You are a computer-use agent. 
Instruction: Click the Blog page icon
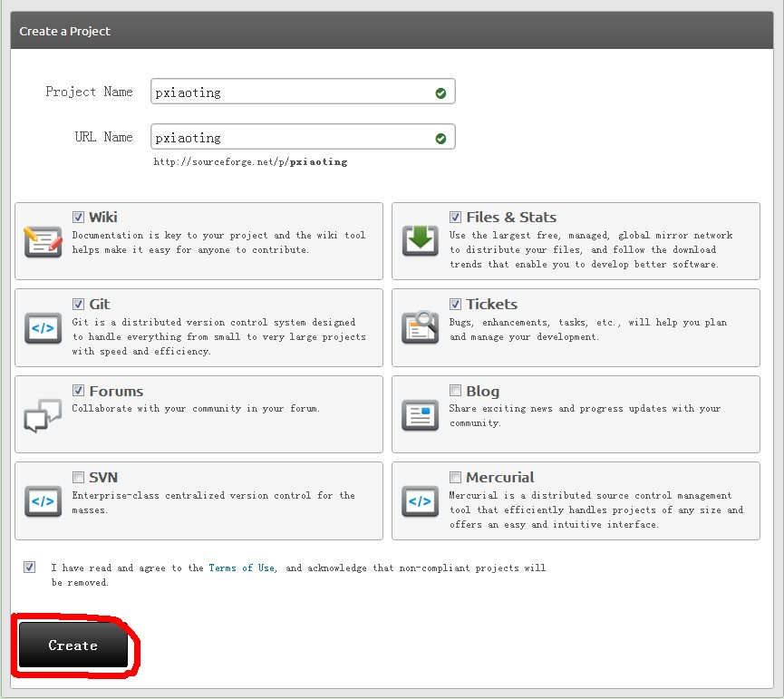point(420,415)
